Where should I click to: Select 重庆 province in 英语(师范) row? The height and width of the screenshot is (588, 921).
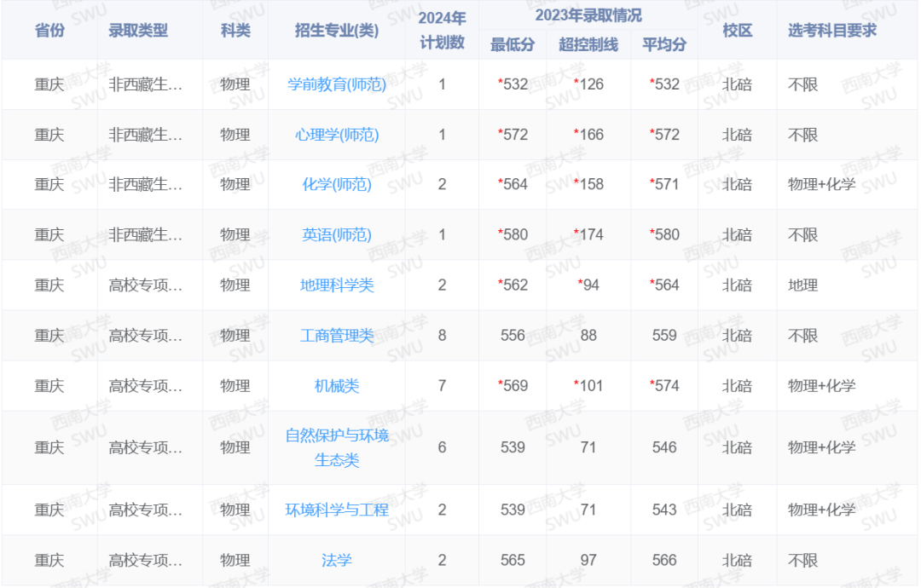pos(49,234)
